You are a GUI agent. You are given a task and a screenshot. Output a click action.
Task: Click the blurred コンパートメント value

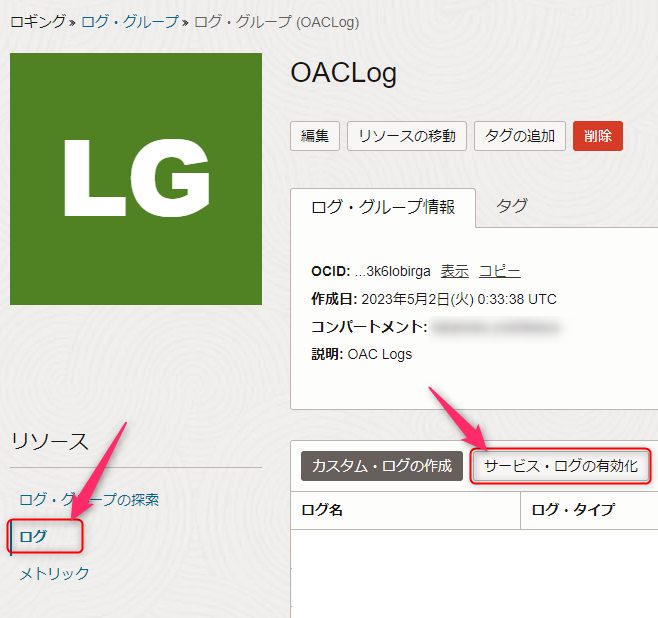496,327
